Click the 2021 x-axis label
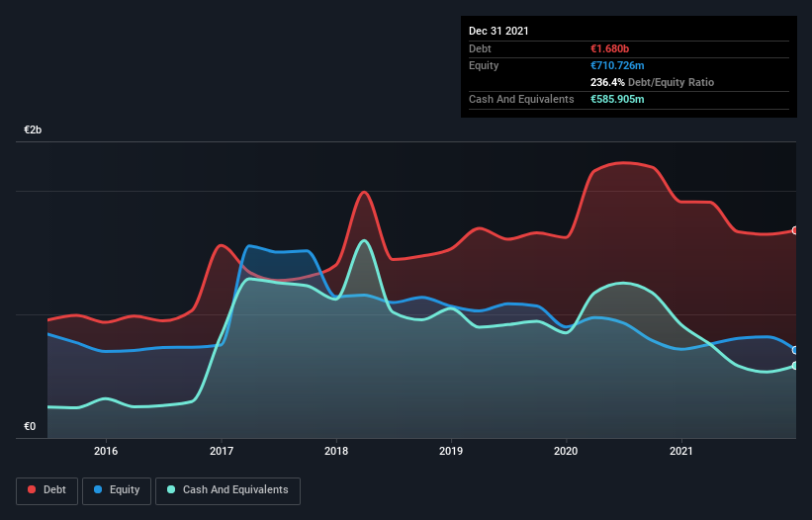The width and height of the screenshot is (812, 520). [681, 451]
